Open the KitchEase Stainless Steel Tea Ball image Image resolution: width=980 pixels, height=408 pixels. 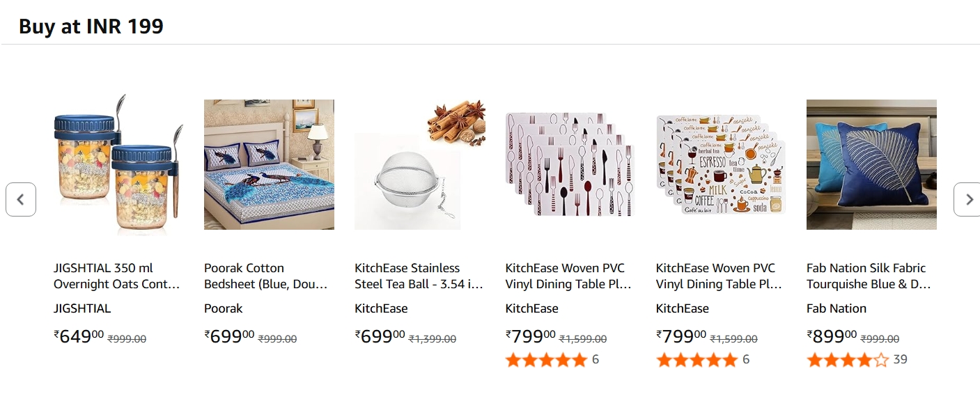[419, 164]
